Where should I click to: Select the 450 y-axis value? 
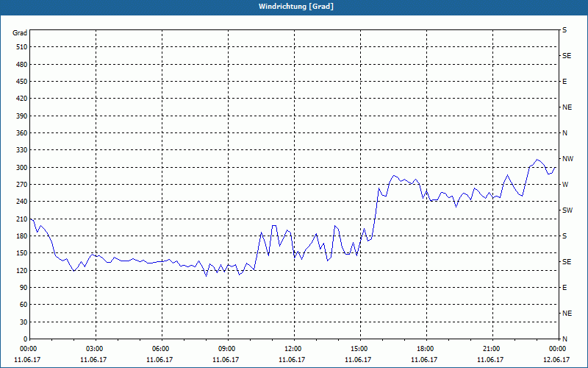tap(22, 82)
